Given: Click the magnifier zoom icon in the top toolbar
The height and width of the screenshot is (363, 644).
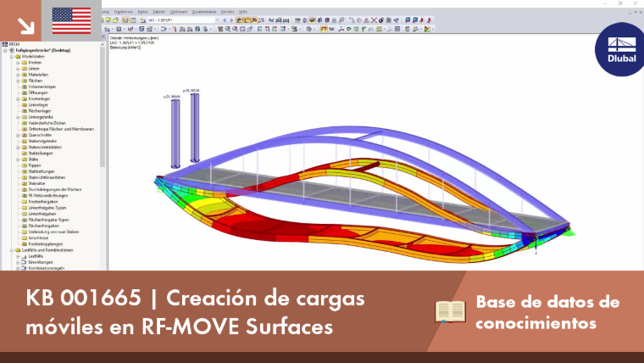Looking at the screenshot, I should (341, 20).
